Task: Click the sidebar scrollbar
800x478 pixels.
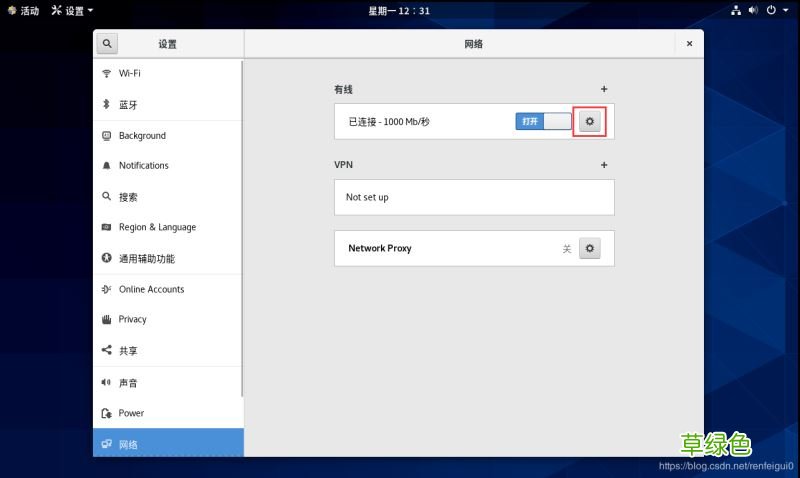Action: click(x=242, y=229)
